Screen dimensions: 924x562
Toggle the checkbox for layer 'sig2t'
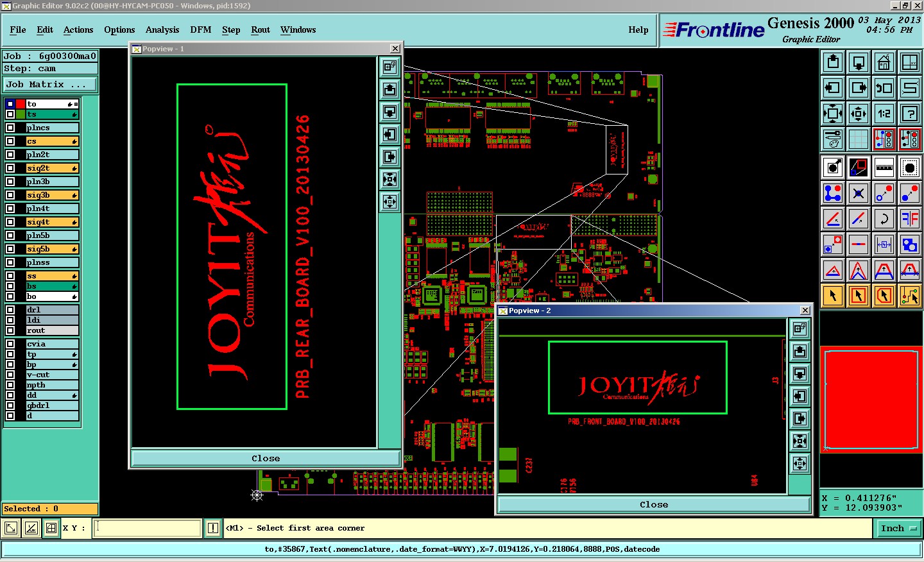10,168
